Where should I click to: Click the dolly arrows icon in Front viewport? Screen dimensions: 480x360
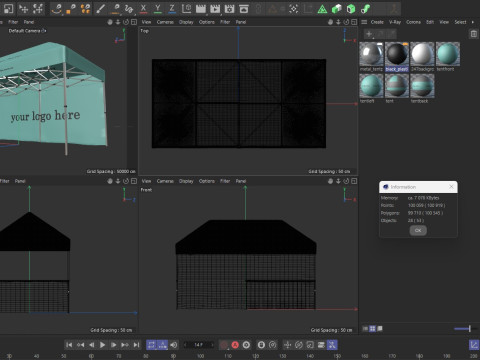click(338, 181)
